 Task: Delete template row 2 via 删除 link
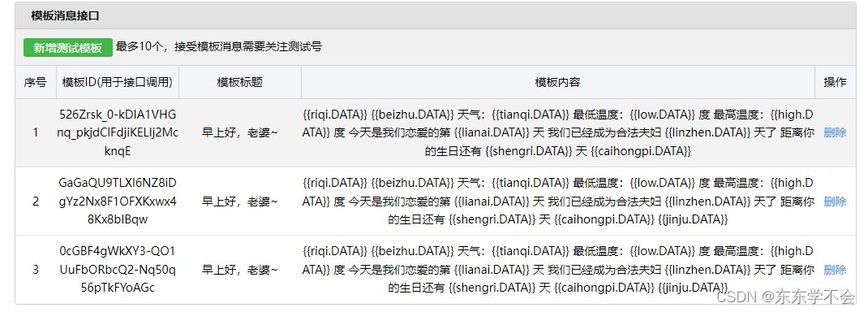pos(835,201)
